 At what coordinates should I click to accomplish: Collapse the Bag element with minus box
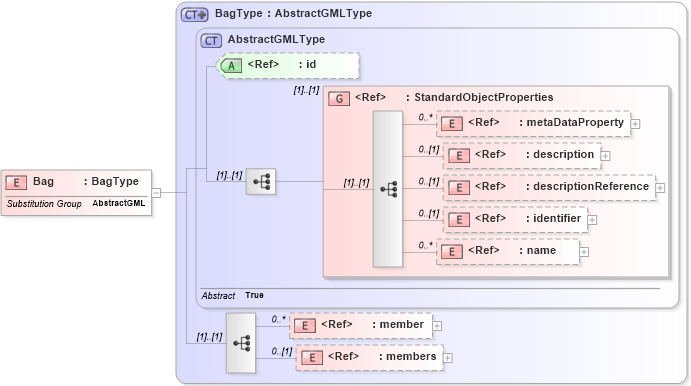[156, 193]
